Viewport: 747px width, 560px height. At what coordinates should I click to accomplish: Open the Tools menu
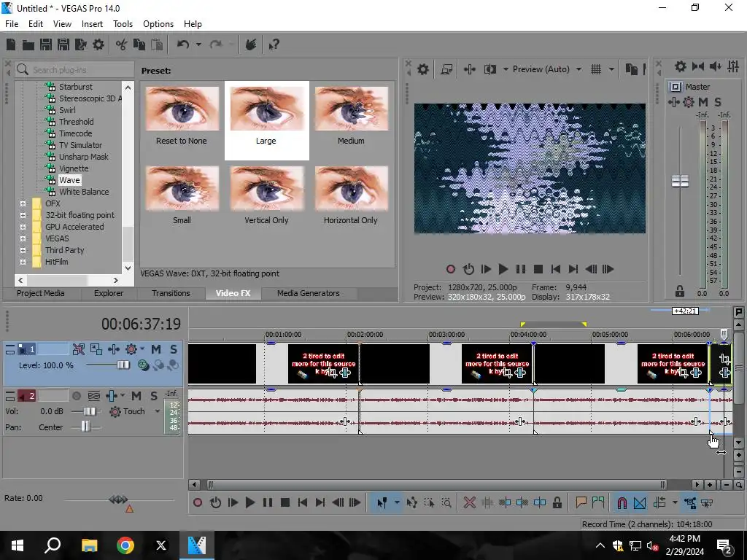pyautogui.click(x=123, y=24)
